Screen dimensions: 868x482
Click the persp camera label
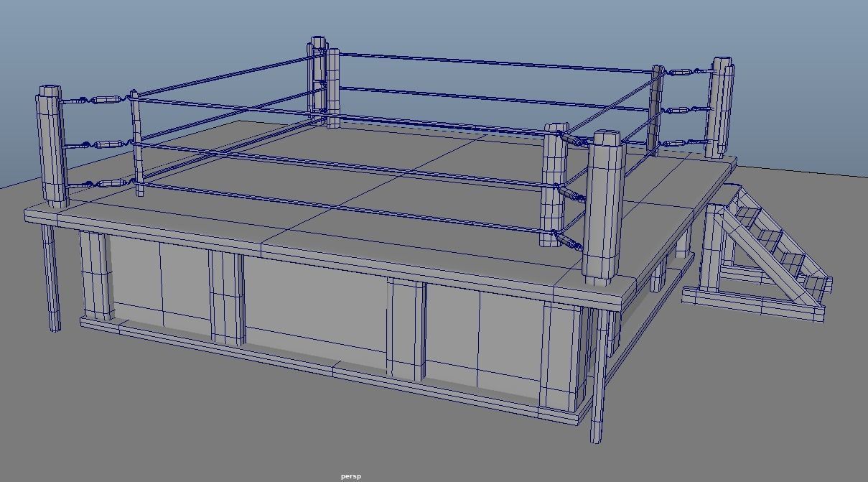point(350,475)
